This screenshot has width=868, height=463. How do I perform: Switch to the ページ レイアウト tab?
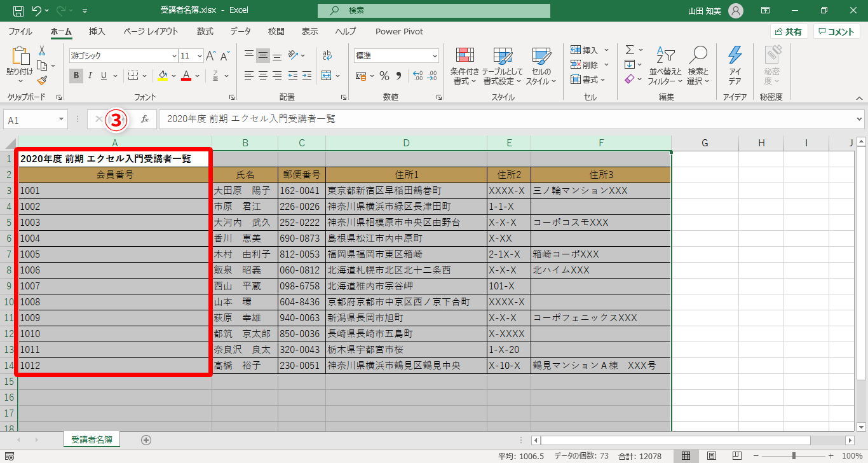pos(151,31)
